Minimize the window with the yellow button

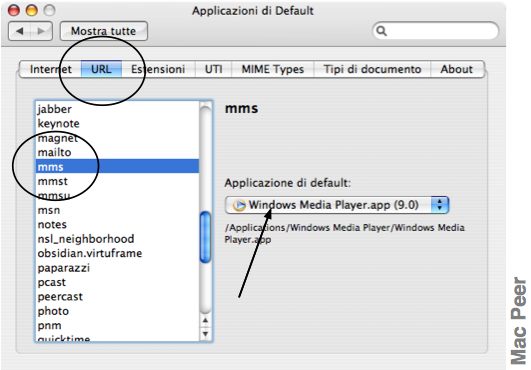[32, 10]
